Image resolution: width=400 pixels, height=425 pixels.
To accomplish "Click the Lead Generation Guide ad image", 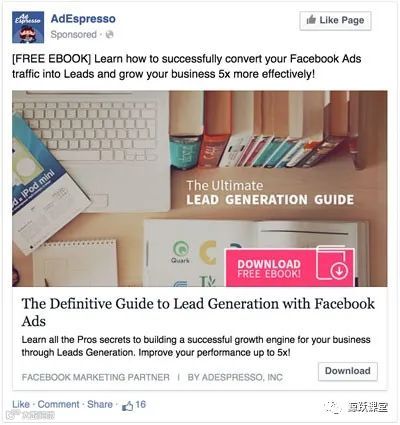I will [x=200, y=189].
